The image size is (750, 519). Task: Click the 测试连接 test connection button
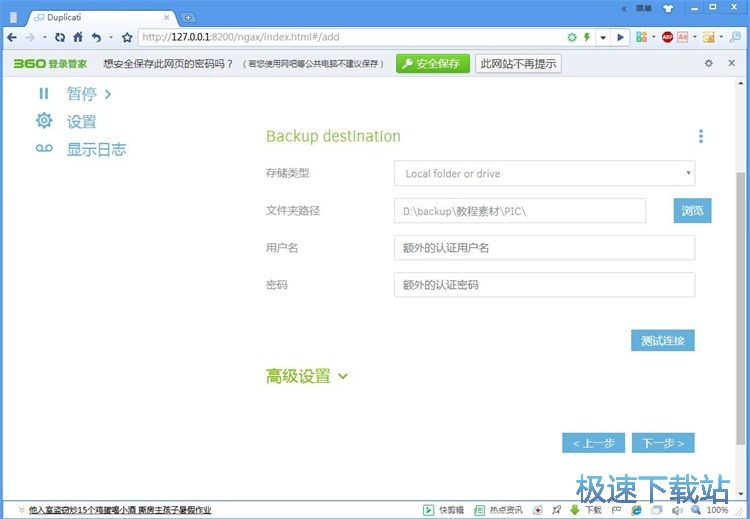[662, 341]
